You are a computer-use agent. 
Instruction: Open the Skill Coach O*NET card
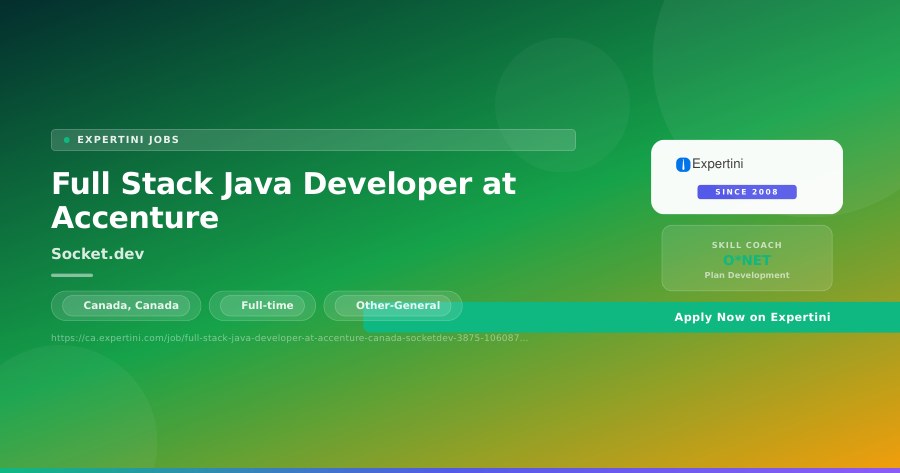tap(747, 258)
